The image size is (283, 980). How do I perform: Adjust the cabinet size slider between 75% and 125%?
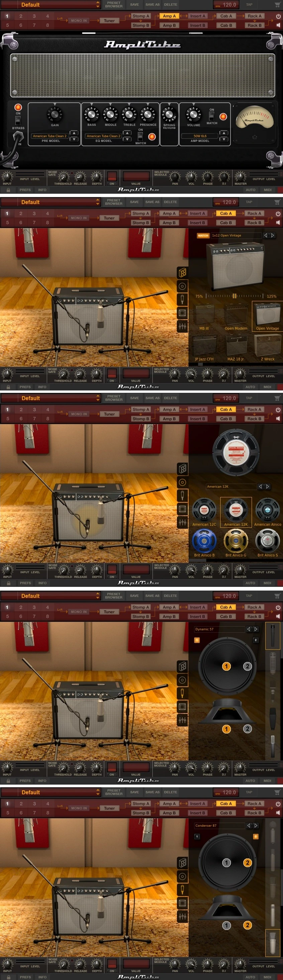pyautogui.click(x=235, y=295)
